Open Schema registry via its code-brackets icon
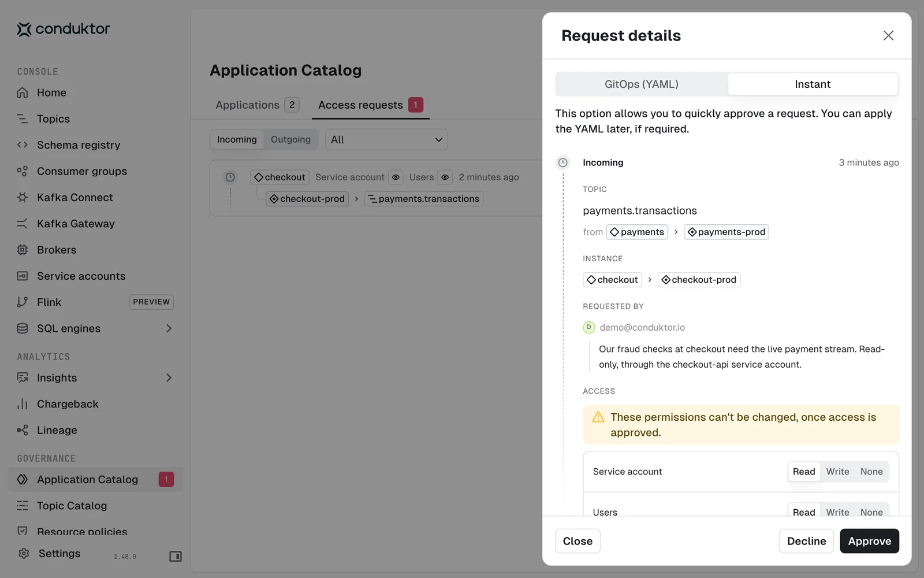Image resolution: width=924 pixels, height=578 pixels. 23,145
